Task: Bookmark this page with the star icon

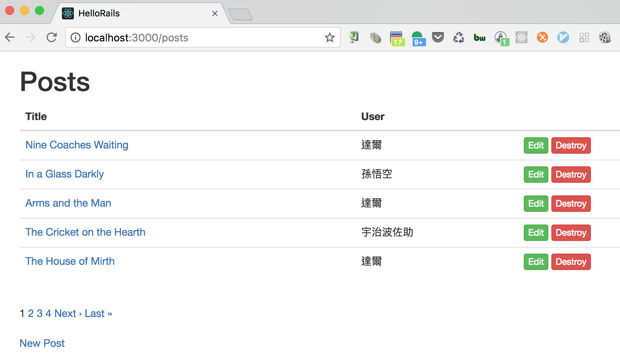Action: [329, 38]
